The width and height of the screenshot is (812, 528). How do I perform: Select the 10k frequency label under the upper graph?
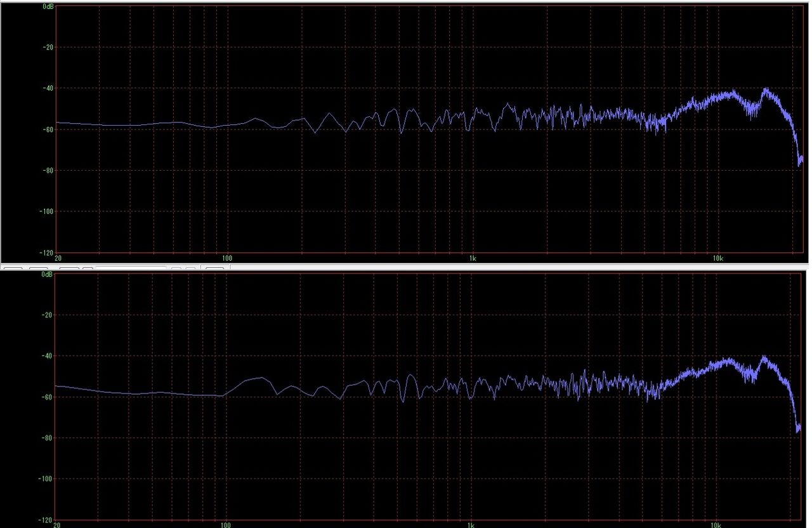click(x=717, y=258)
